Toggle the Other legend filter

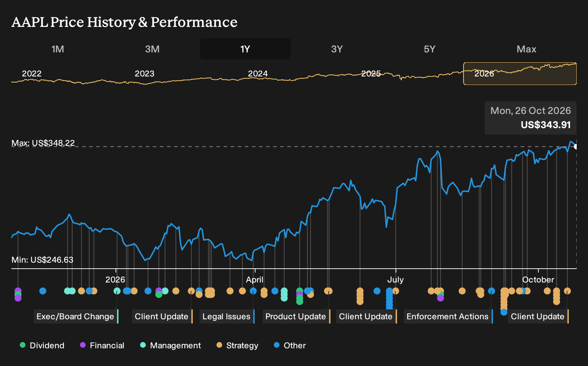point(290,345)
